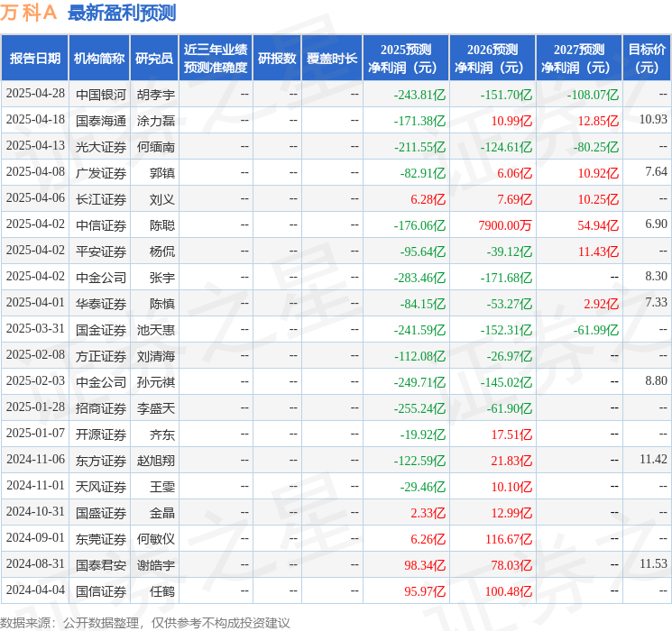Screen dimensions: 672x631
Task: Click target price 10.93
Action: click(x=653, y=120)
